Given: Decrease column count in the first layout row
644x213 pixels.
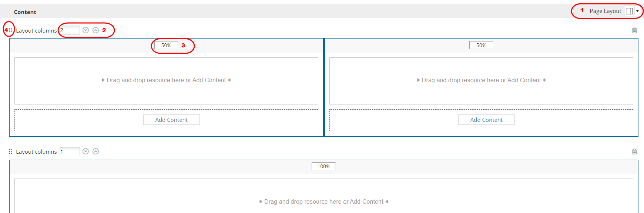Looking at the screenshot, I should point(85,30).
